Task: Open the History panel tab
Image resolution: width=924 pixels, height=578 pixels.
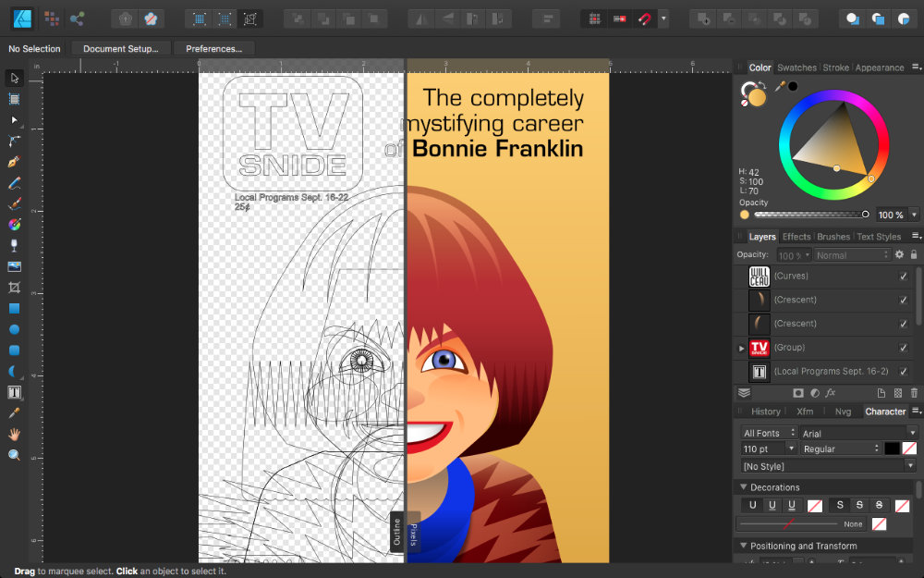Action: click(x=765, y=412)
